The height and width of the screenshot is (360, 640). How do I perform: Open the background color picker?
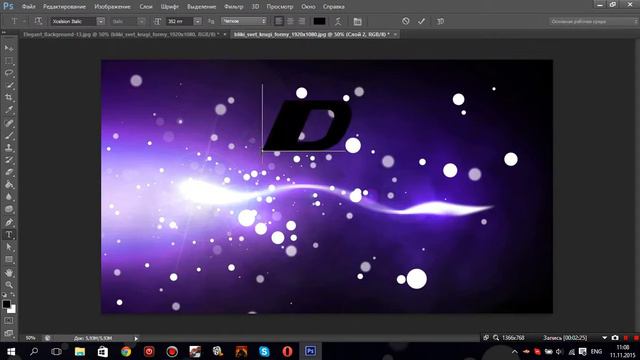(x=13, y=310)
